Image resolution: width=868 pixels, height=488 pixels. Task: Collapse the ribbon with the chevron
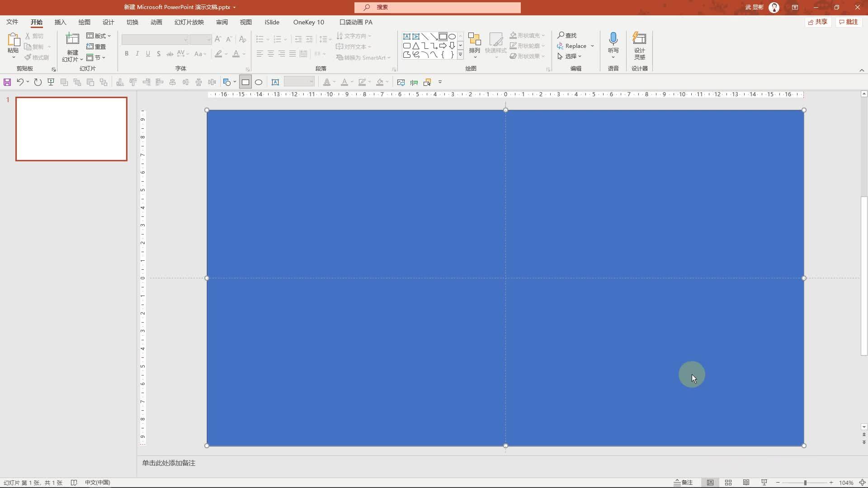(x=862, y=70)
